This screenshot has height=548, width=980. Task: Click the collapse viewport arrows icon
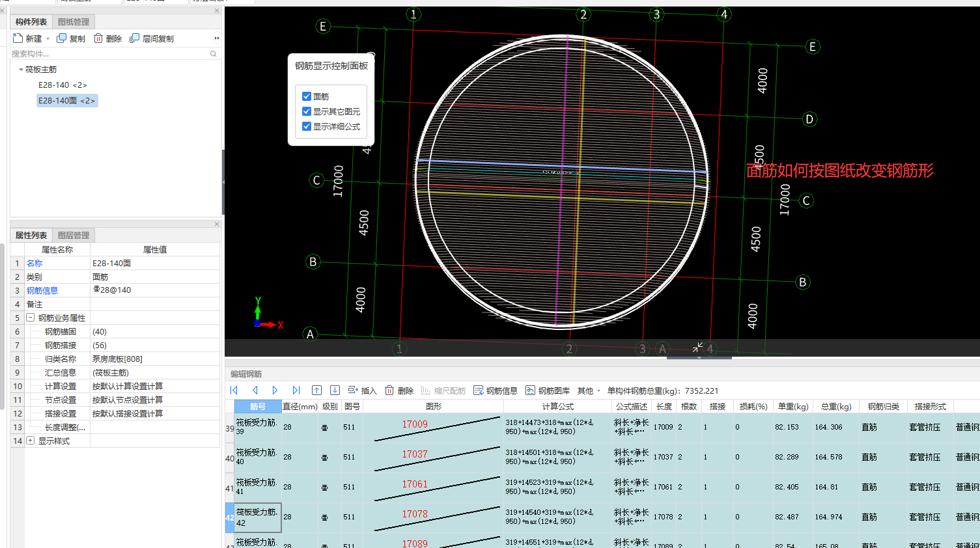point(698,347)
